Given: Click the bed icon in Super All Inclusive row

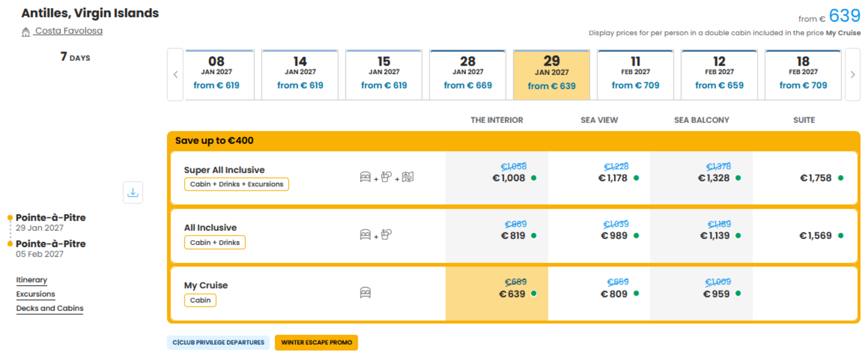Looking at the screenshot, I should click(365, 177).
